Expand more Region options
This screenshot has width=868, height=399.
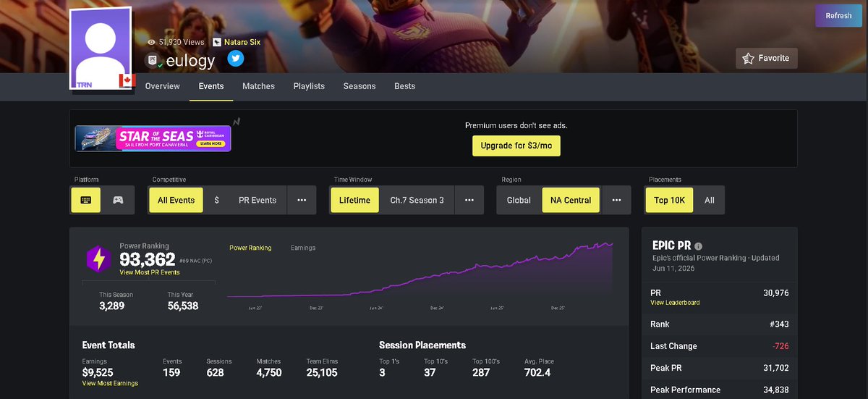point(616,200)
